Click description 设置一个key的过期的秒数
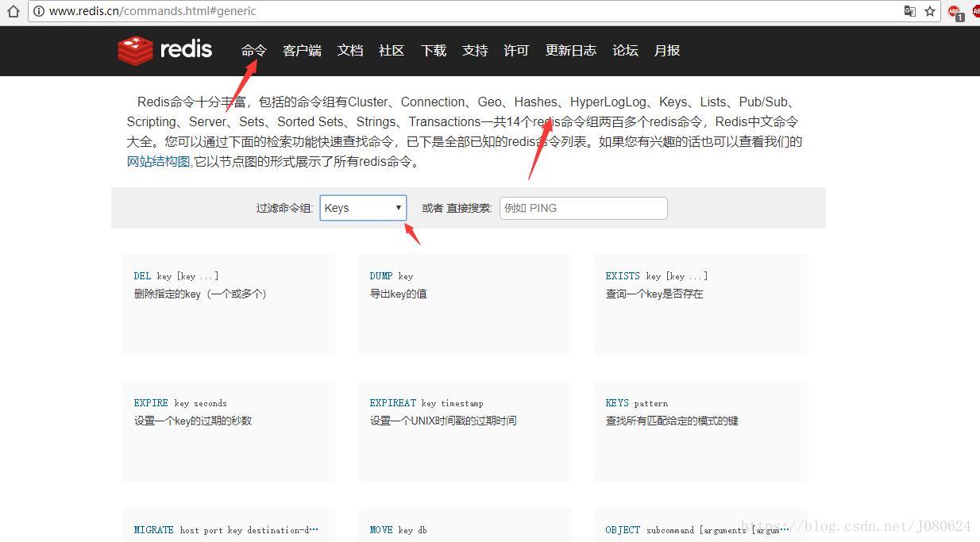The image size is (980, 542). tap(193, 421)
